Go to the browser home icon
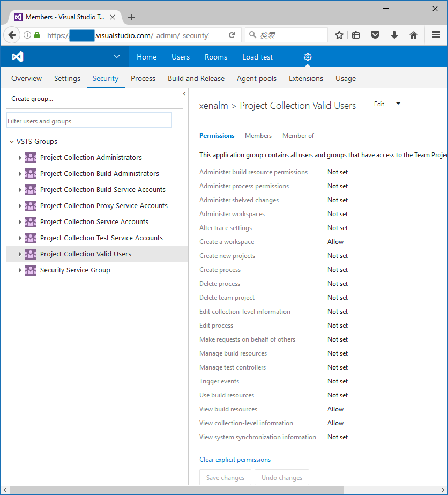 [x=414, y=35]
